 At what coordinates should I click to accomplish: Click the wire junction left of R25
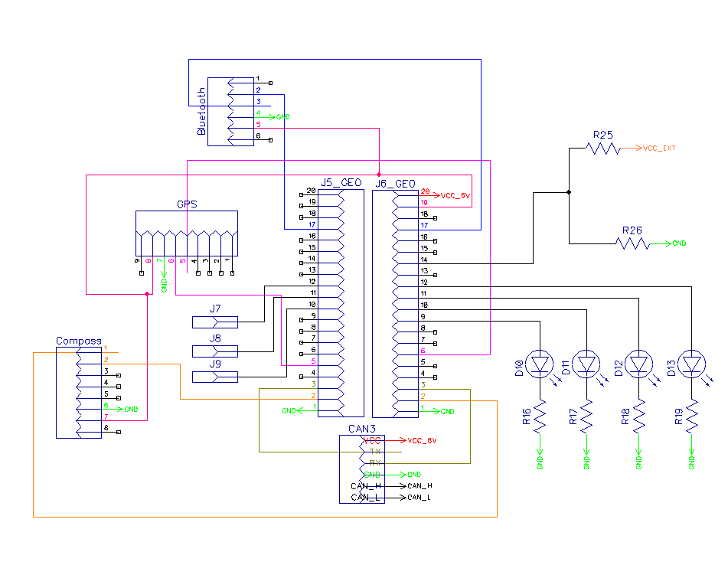pyautogui.click(x=570, y=192)
